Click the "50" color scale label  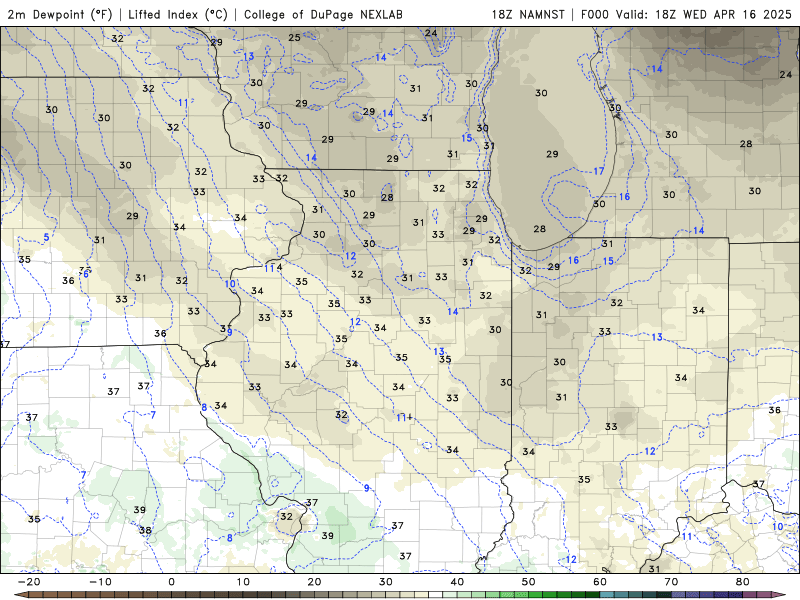[x=529, y=582]
